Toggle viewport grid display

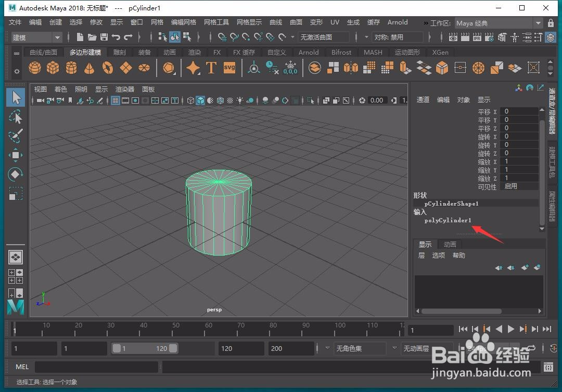coord(116,100)
